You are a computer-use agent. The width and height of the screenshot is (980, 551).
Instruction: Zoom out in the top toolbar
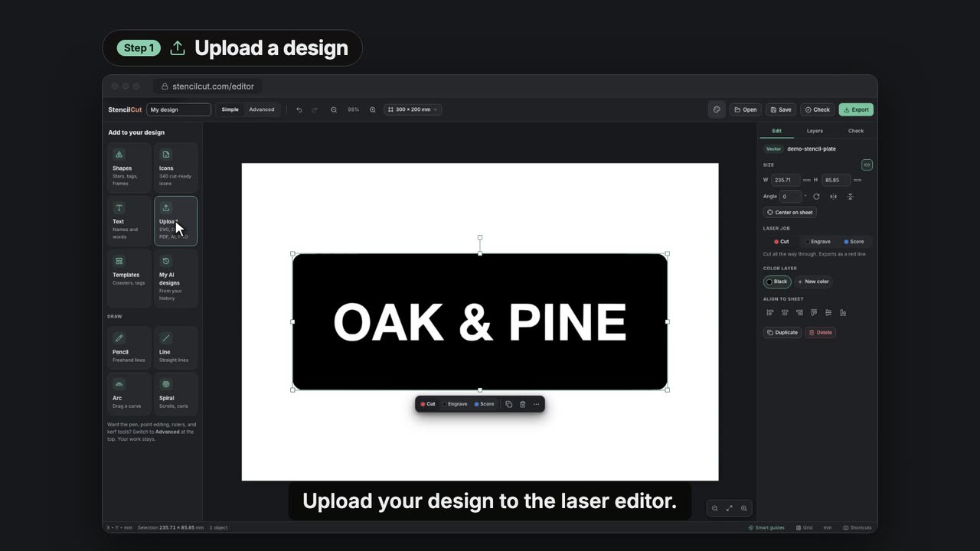click(x=334, y=109)
